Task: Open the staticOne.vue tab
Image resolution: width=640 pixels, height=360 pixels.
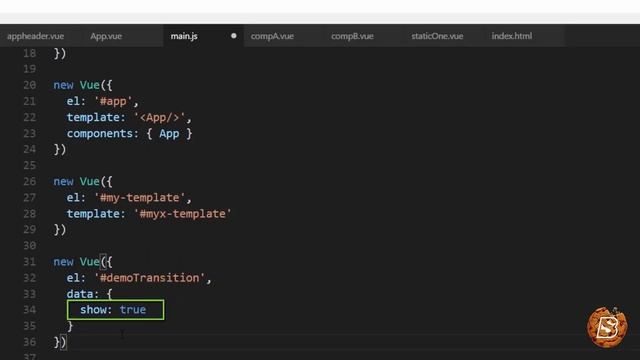Action: coord(437,36)
